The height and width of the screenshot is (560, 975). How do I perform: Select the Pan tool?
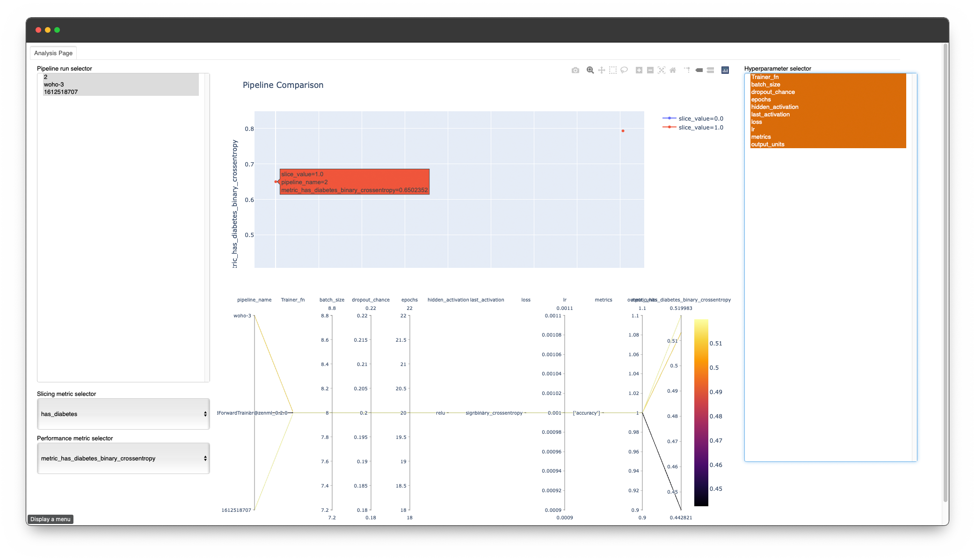tap(602, 70)
